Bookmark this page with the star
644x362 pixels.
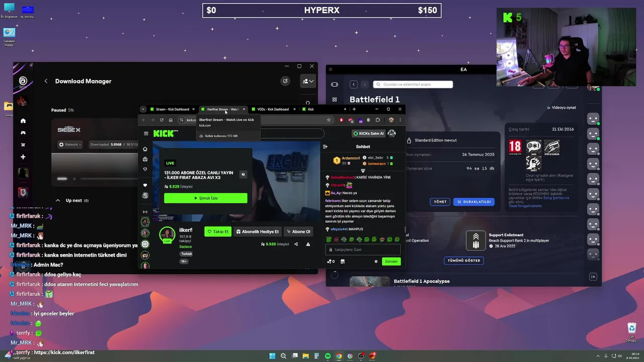tap(329, 120)
